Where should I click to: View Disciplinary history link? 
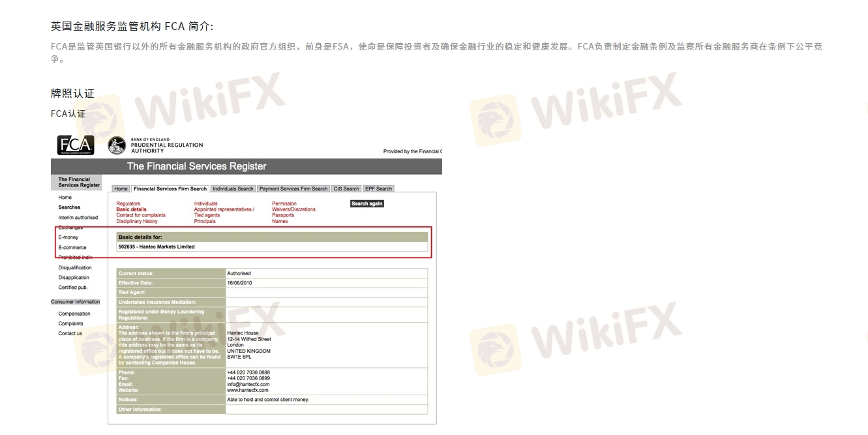[137, 221]
